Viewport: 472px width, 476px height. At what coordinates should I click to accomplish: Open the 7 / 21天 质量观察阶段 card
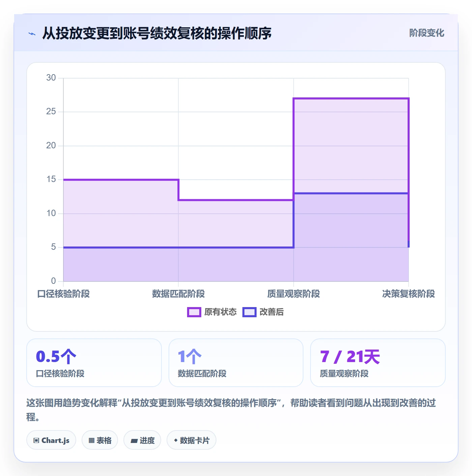pos(378,363)
